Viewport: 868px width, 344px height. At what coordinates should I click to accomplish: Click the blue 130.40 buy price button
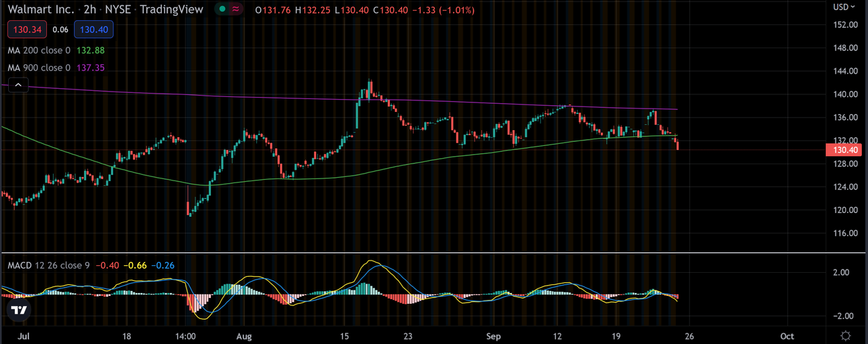pos(94,29)
